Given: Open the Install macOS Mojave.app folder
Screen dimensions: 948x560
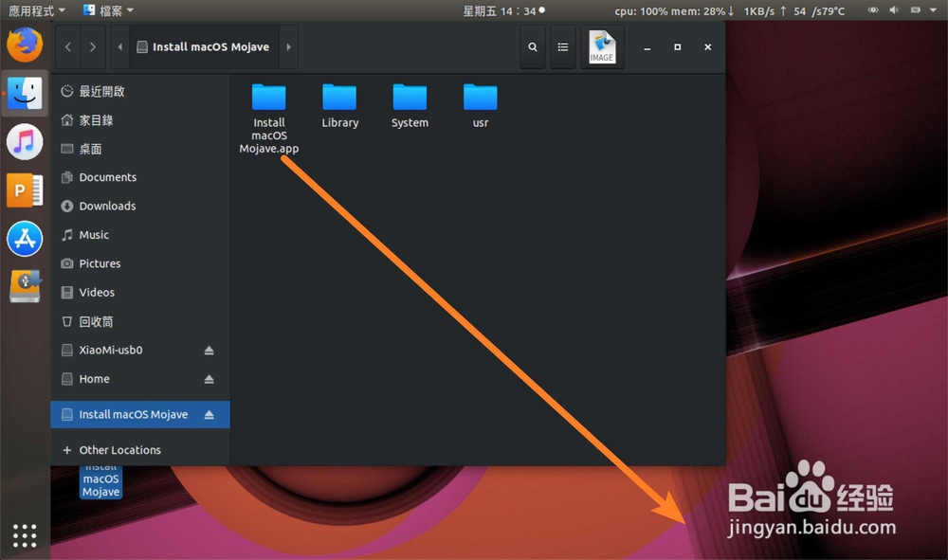Looking at the screenshot, I should pos(269,118).
